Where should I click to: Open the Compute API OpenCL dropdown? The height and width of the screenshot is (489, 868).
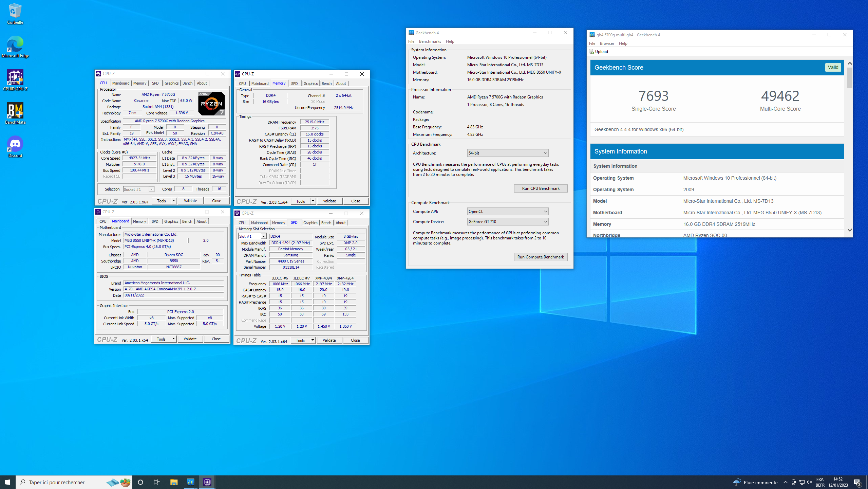pyautogui.click(x=508, y=212)
